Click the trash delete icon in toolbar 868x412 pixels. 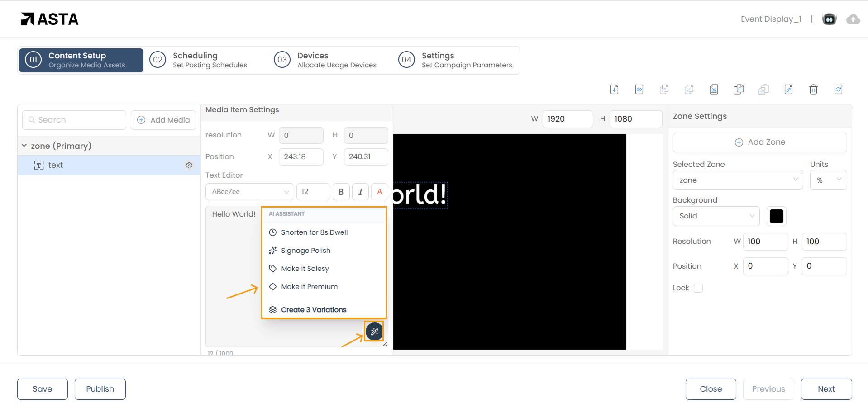click(813, 90)
